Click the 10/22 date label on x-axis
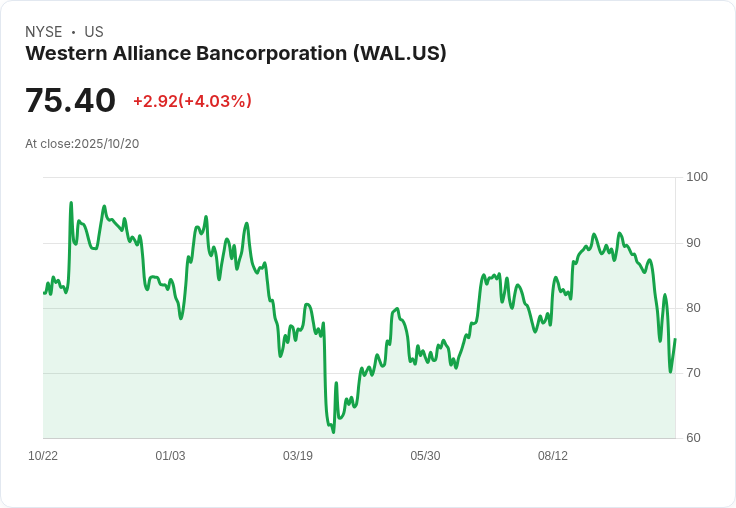Image resolution: width=736 pixels, height=508 pixels. pos(43,455)
